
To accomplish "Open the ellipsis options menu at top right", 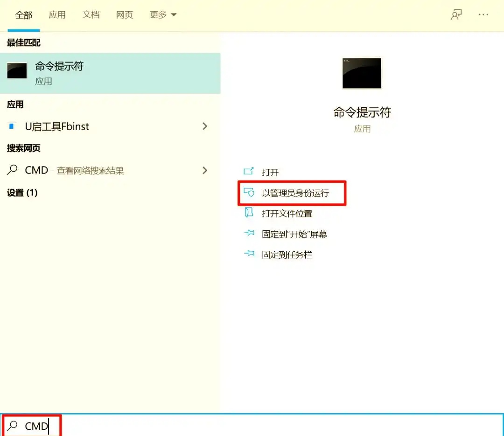I will tap(483, 14).
